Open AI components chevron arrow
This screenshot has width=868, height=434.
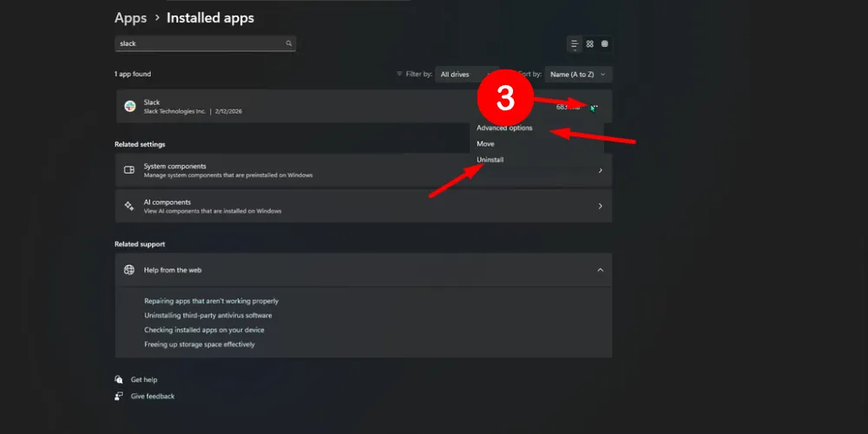pyautogui.click(x=600, y=206)
